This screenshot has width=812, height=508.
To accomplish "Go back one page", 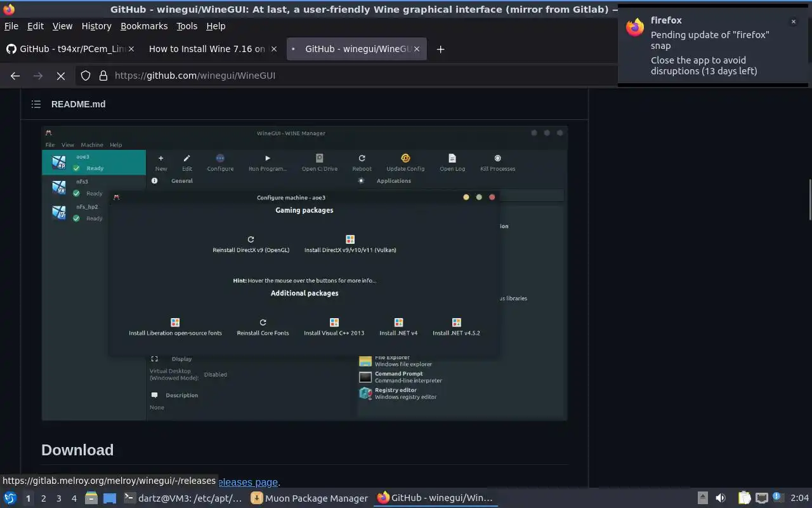I will click(15, 76).
